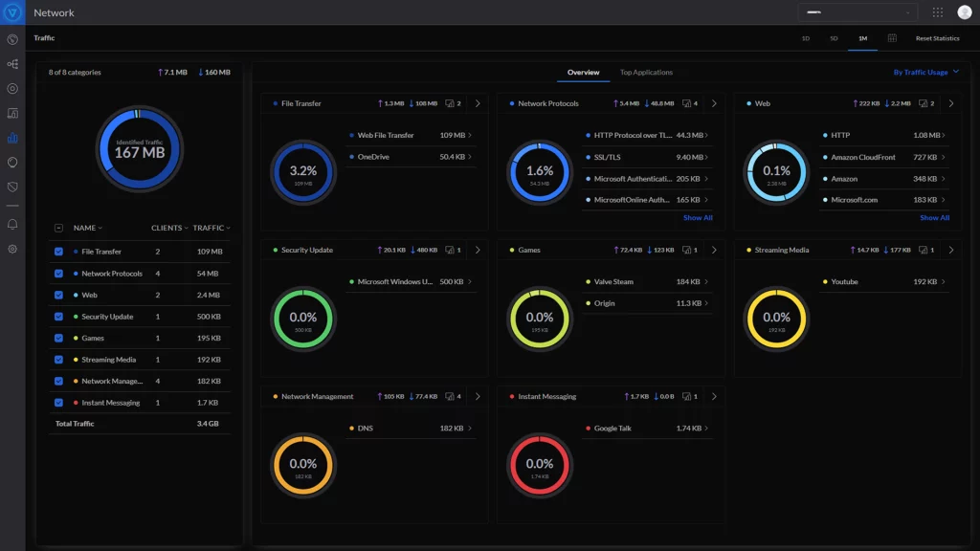Screen dimensions: 980x551
Task: Select the 1D time range tab
Action: coord(806,38)
